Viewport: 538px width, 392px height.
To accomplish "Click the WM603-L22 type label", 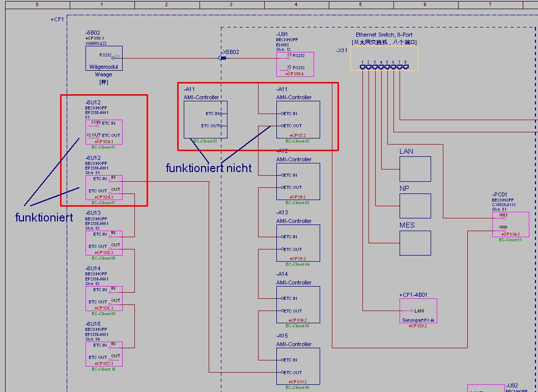I will [x=96, y=44].
